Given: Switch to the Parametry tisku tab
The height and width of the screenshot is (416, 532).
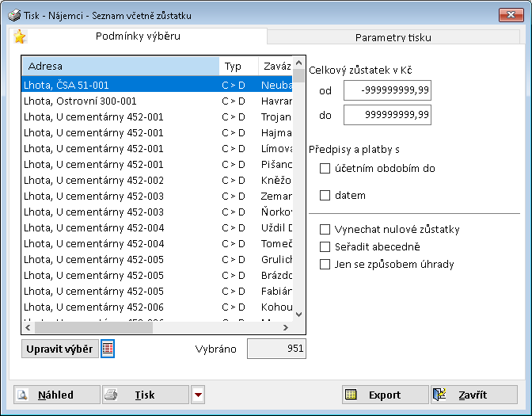Looking at the screenshot, I should click(x=393, y=37).
